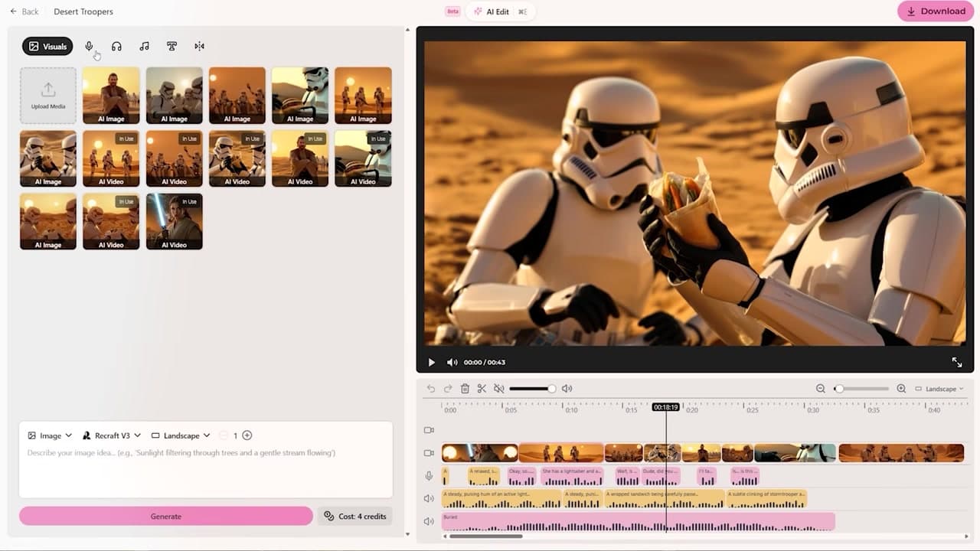Select the Visuals tab
The width and height of the screenshot is (980, 551).
pos(47,47)
